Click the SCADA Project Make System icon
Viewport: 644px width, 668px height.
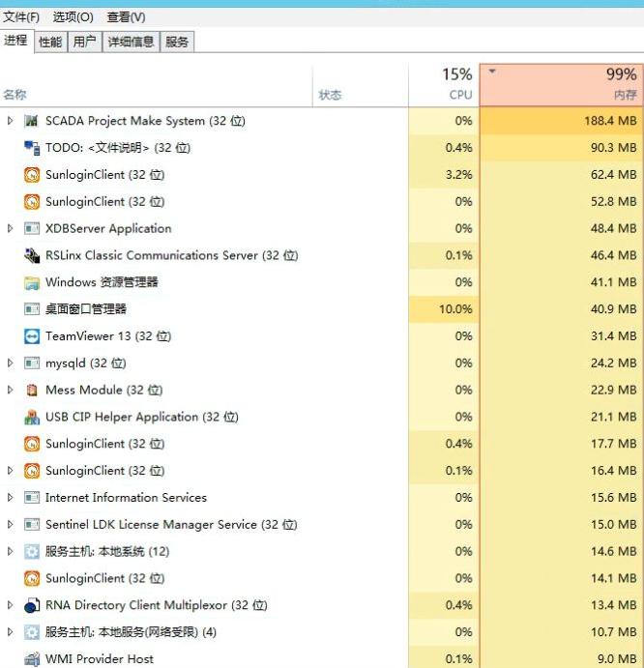32,121
